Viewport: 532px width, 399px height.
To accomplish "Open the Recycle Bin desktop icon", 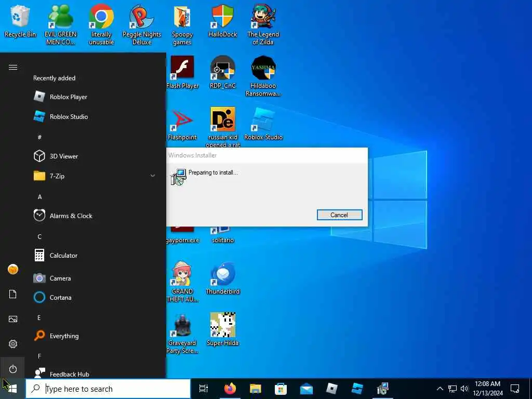I will click(x=20, y=21).
